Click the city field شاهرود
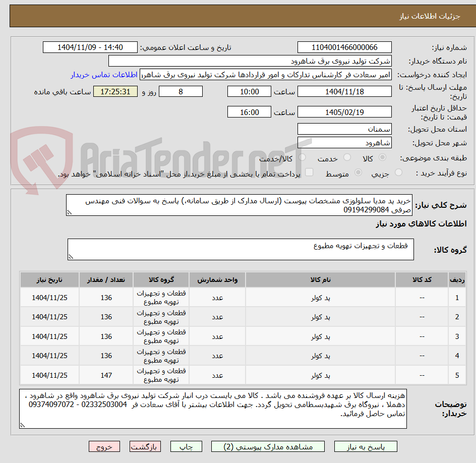The image size is (476, 463). point(344,143)
